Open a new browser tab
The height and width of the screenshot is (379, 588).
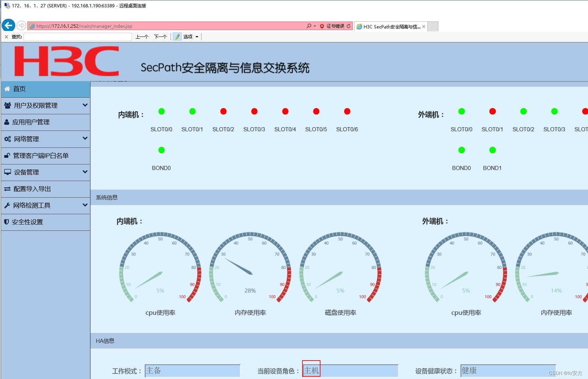click(433, 27)
